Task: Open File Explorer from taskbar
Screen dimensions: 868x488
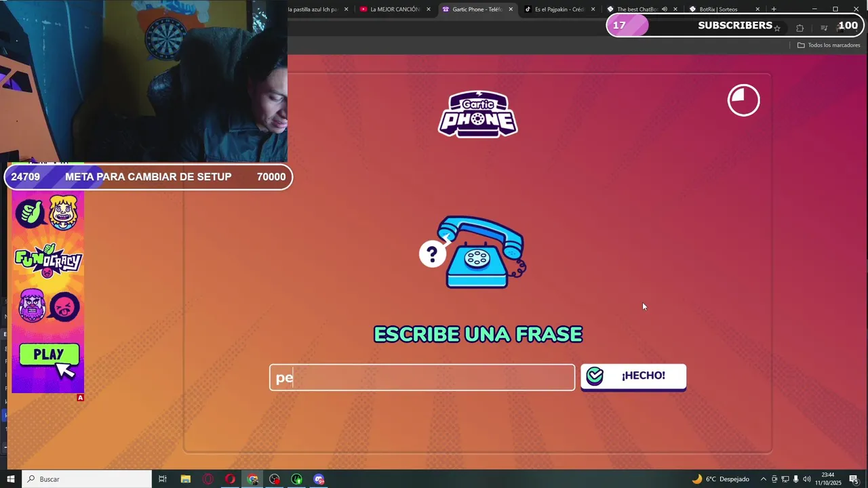Action: (185, 479)
